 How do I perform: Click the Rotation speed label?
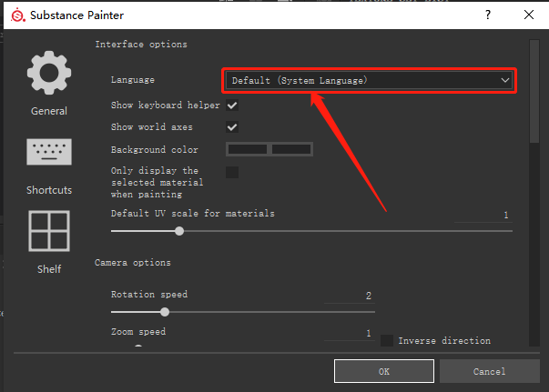point(149,295)
